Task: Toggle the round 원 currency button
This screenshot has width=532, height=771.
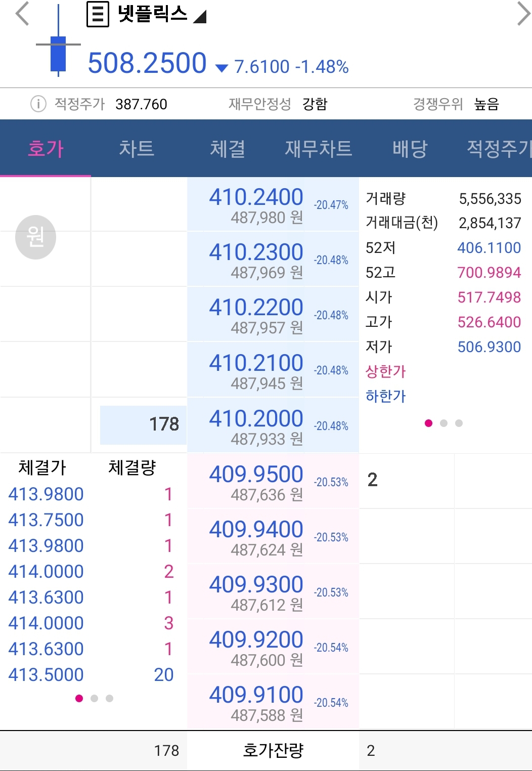Action: click(x=35, y=237)
